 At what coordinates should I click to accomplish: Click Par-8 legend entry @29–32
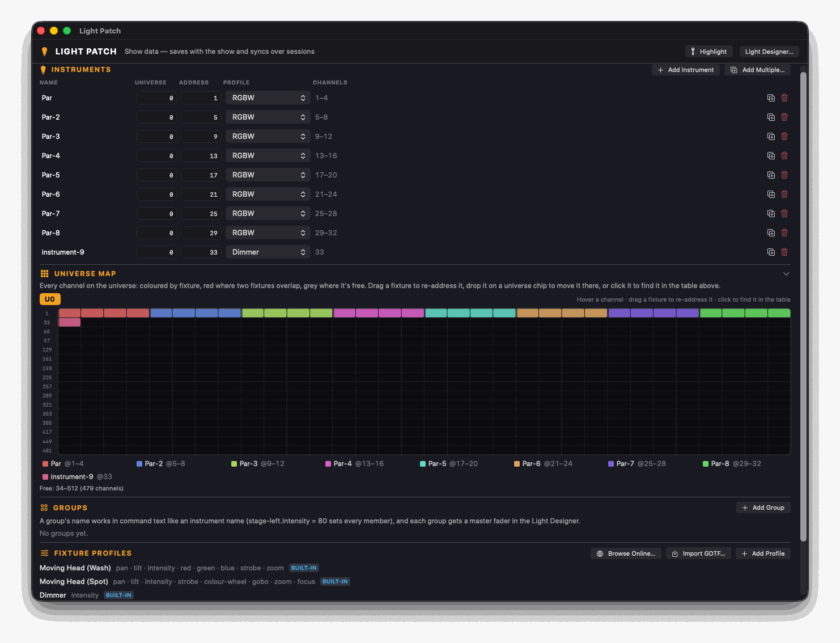coord(732,464)
